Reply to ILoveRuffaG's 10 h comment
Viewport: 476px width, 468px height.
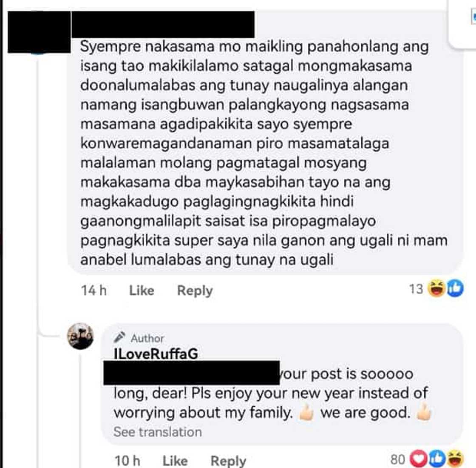[228, 461]
